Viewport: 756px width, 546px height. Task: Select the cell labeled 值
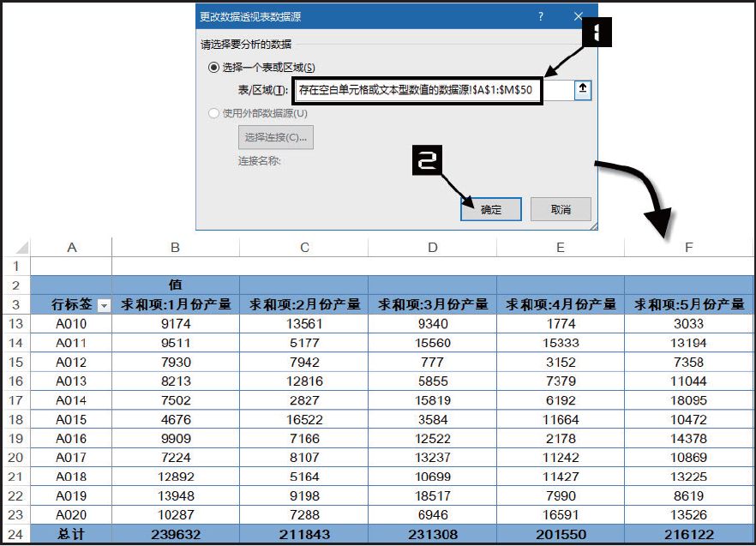click(174, 285)
